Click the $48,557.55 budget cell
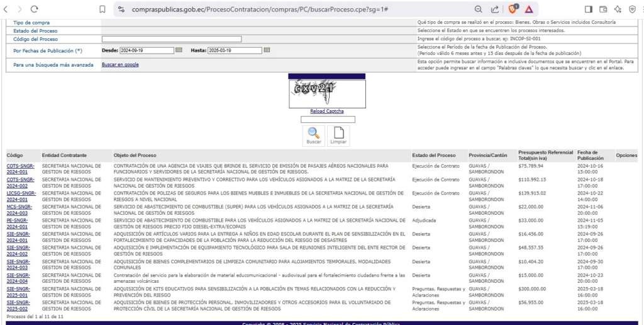Screen dimensions: 644x325 click(531, 248)
